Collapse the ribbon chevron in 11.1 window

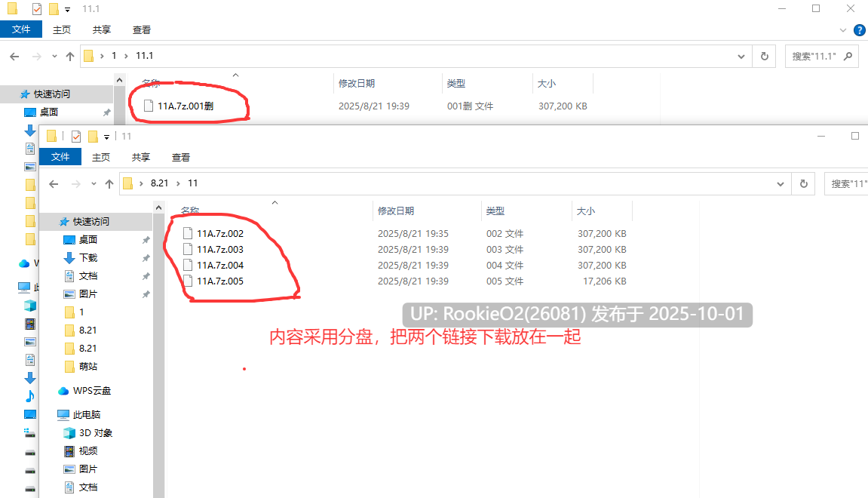(842, 30)
